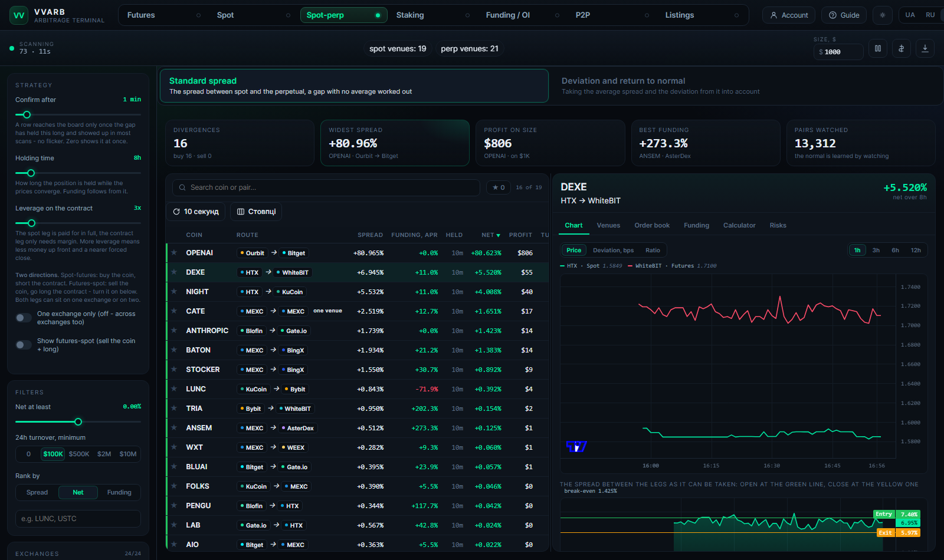Toggle Show futures-spot switch
The height and width of the screenshot is (560, 944).
click(x=24, y=345)
